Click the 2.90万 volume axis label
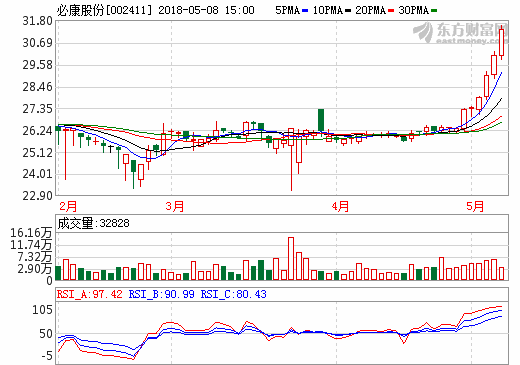 click(x=35, y=269)
